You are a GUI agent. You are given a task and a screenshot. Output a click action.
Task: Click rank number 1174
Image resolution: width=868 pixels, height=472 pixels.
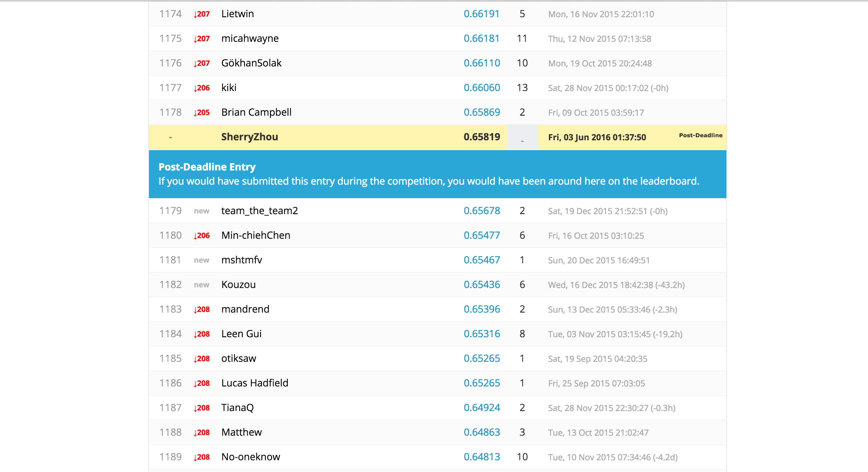click(x=170, y=14)
